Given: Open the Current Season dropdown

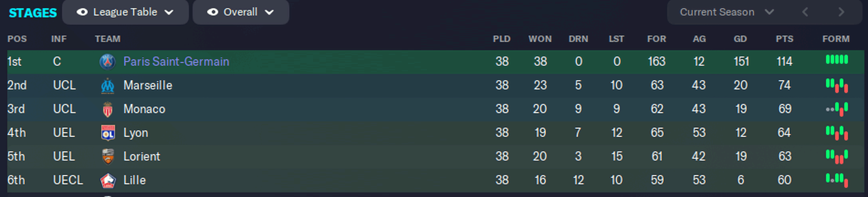Looking at the screenshot, I should click(x=727, y=12).
